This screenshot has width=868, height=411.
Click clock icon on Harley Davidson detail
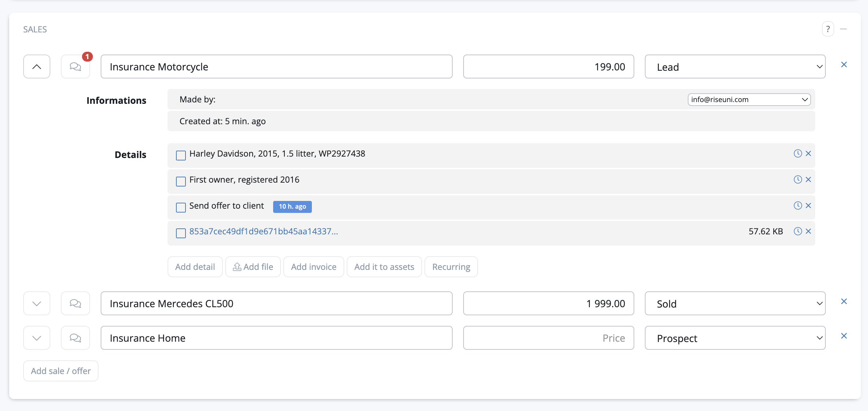point(798,153)
